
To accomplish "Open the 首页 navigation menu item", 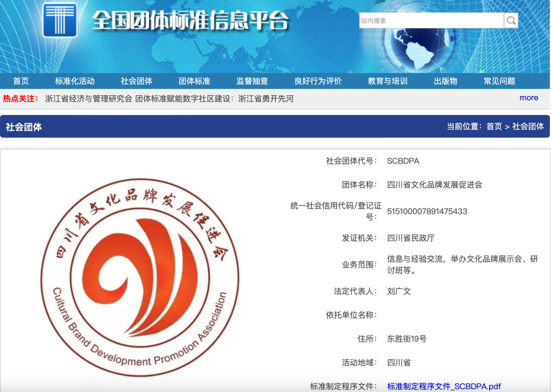I will 21,81.
